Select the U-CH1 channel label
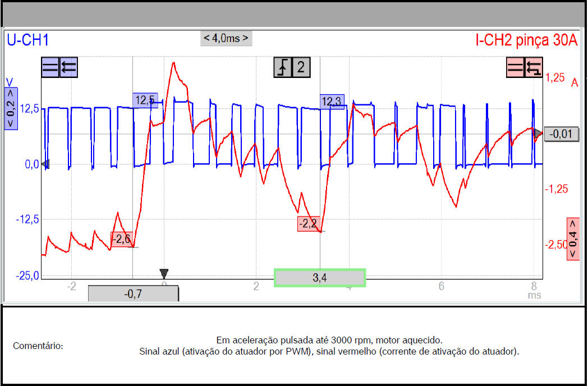Image resolution: width=588 pixels, height=386 pixels. 29,40
